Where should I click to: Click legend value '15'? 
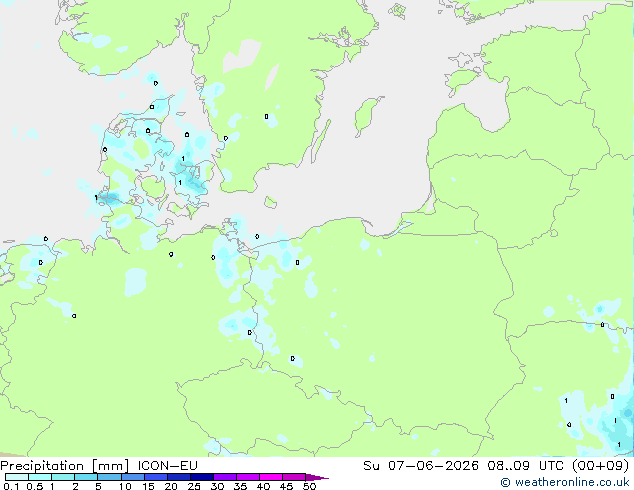tap(148, 486)
